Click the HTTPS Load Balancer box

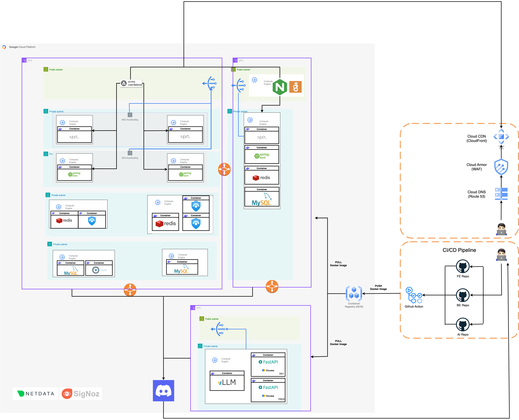[x=131, y=84]
